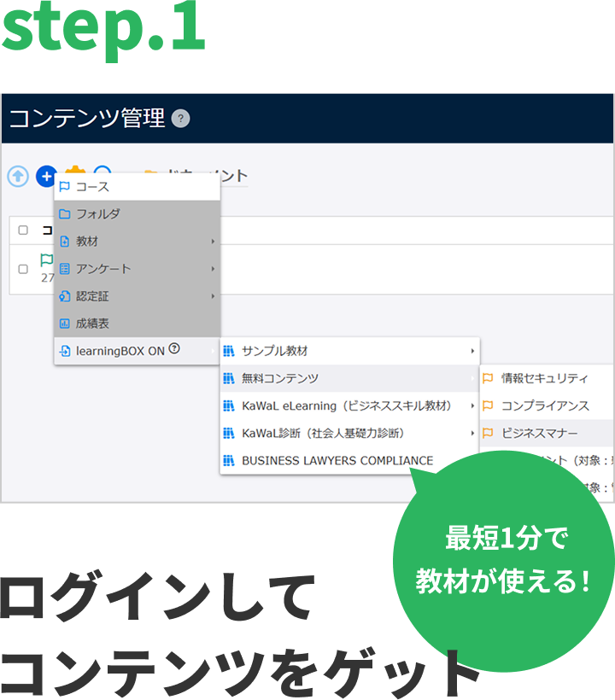
Task: Click the help icon next to learningBOX ON
Action: click(174, 348)
